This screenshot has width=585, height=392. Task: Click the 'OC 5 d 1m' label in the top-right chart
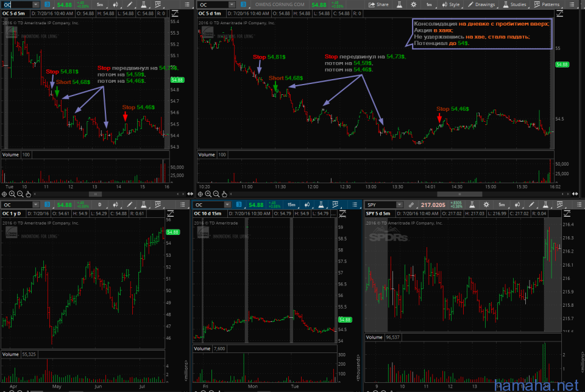click(210, 13)
